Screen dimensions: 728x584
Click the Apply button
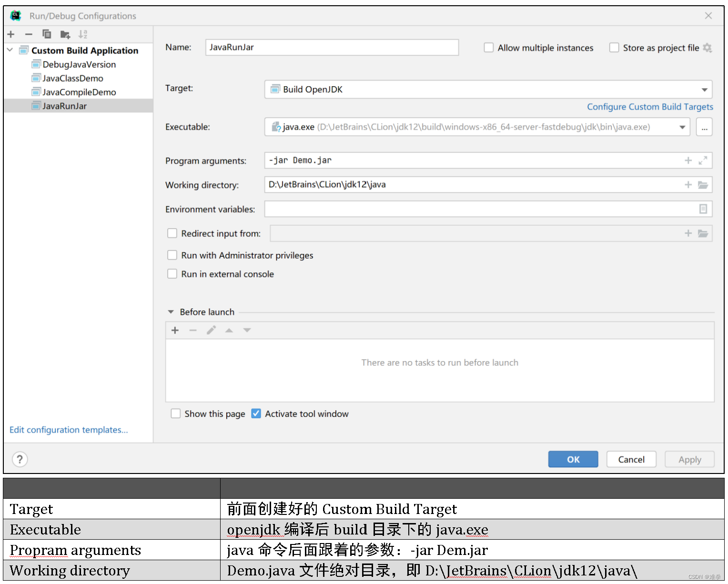(689, 459)
